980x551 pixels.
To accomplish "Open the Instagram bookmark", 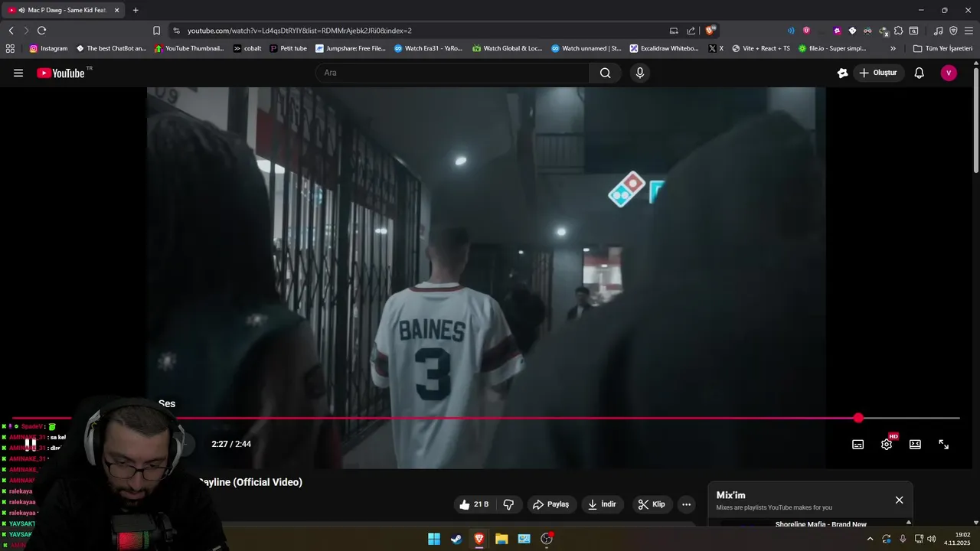I will pyautogui.click(x=48, y=48).
